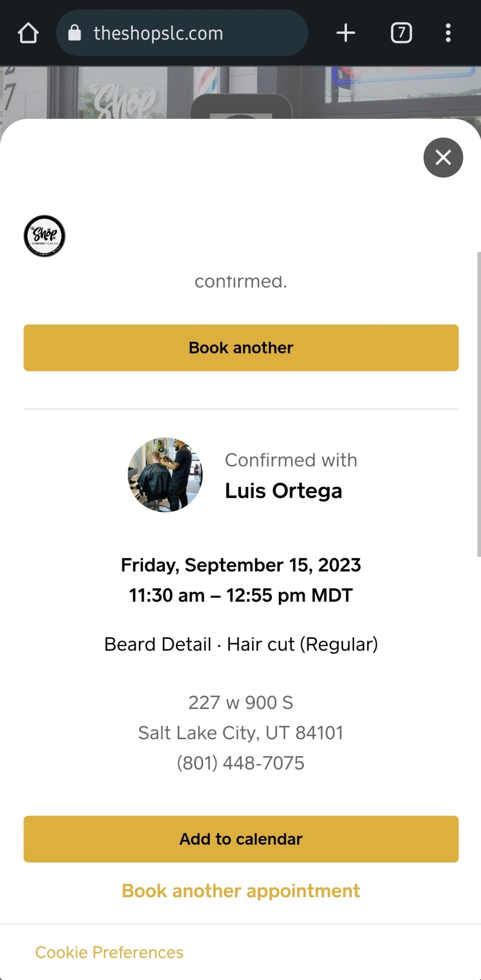Open the tab switcher showing 7 tabs
This screenshot has height=980, width=481.
tap(401, 34)
